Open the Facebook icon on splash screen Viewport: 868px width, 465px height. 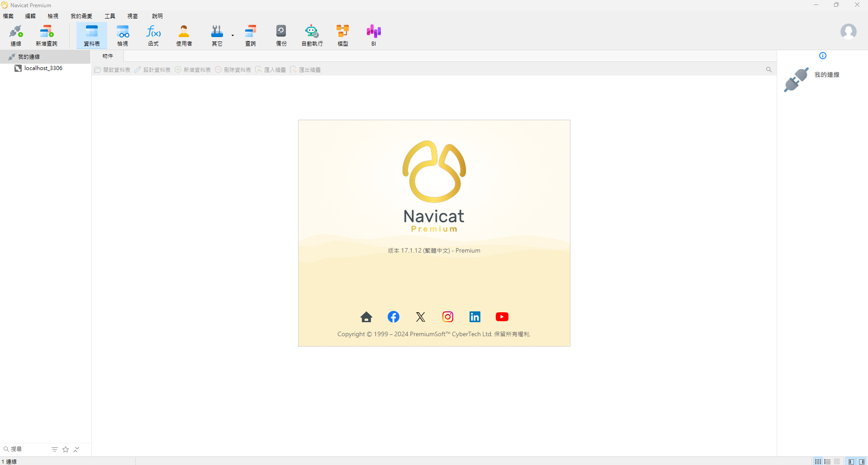tap(394, 317)
